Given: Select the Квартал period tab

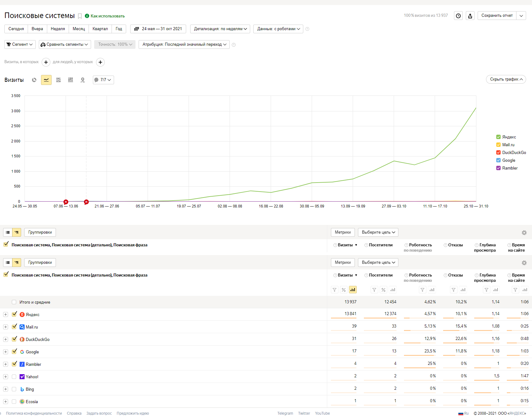Looking at the screenshot, I should tap(100, 29).
